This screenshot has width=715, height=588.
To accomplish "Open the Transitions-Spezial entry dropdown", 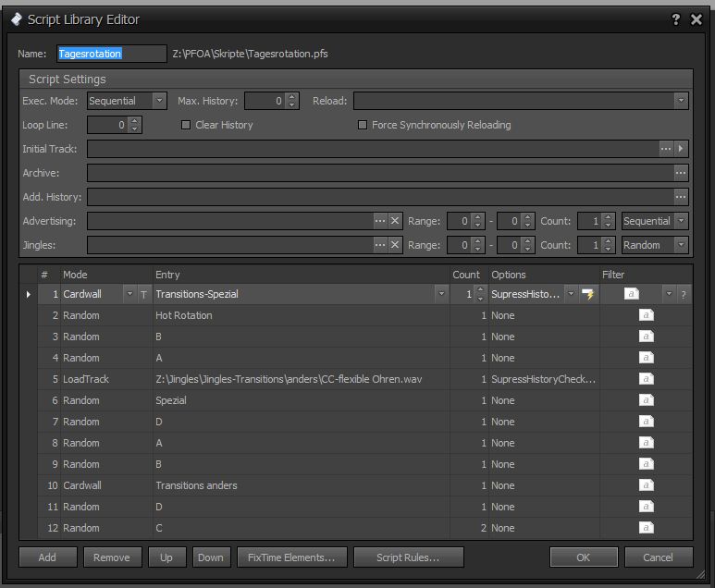I will [441, 294].
